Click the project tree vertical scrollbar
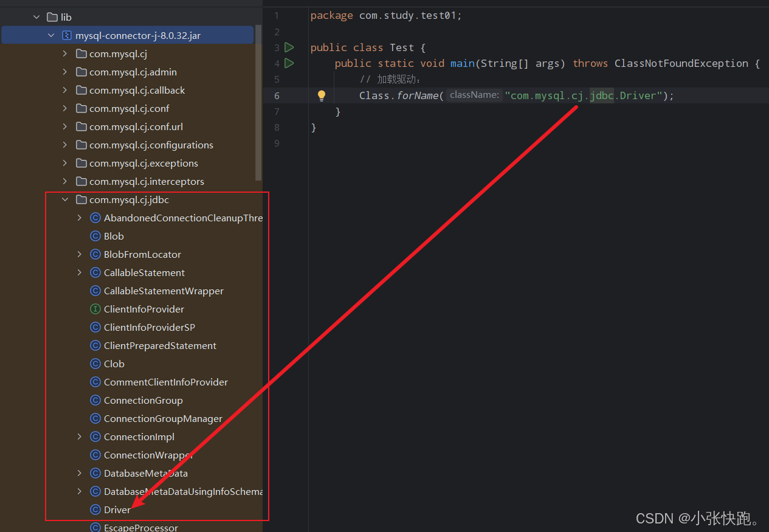This screenshot has height=532, width=769. pos(258,102)
